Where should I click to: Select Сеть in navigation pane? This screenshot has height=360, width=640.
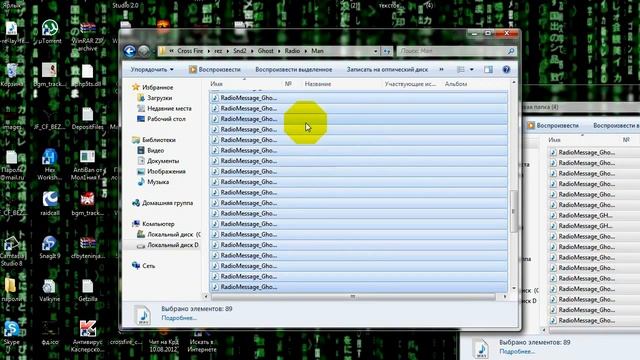pos(149,266)
